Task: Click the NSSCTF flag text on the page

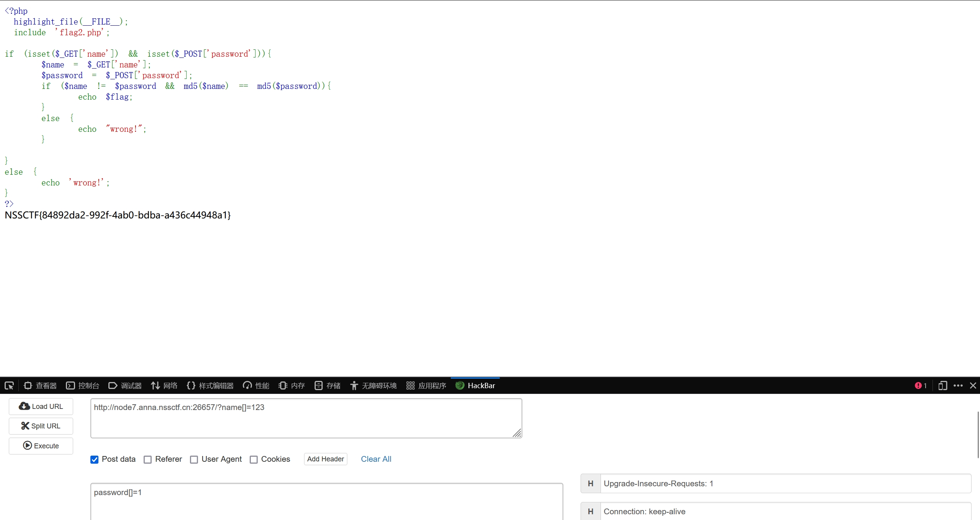Action: 118,215
